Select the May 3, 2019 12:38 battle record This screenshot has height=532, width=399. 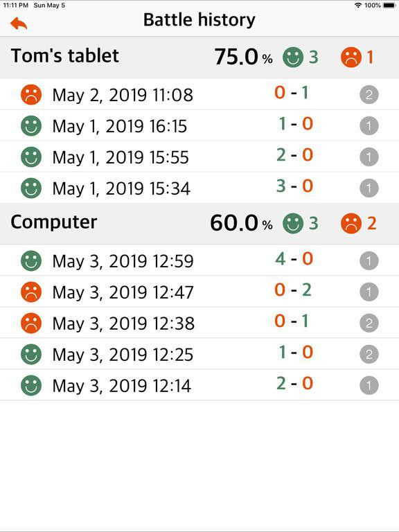tap(199, 323)
